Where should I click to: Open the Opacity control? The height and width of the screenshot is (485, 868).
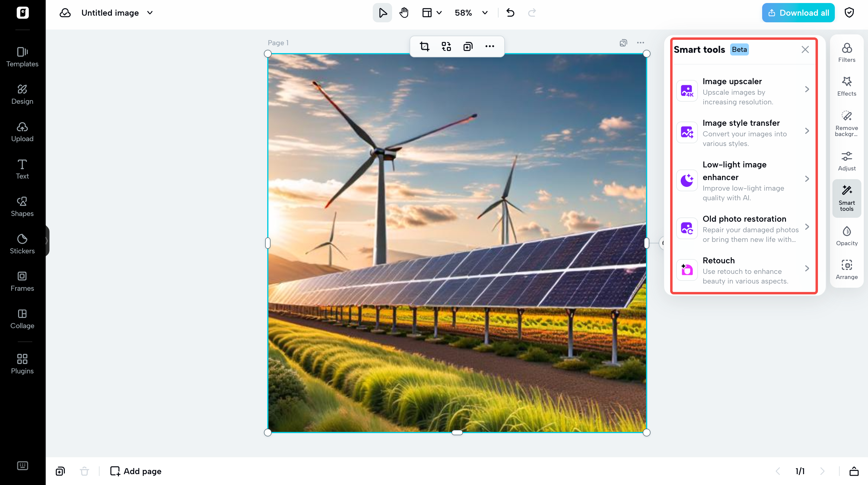point(846,236)
